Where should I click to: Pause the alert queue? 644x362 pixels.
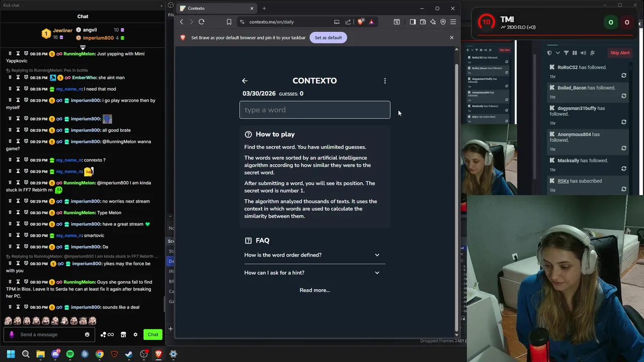coord(575,53)
